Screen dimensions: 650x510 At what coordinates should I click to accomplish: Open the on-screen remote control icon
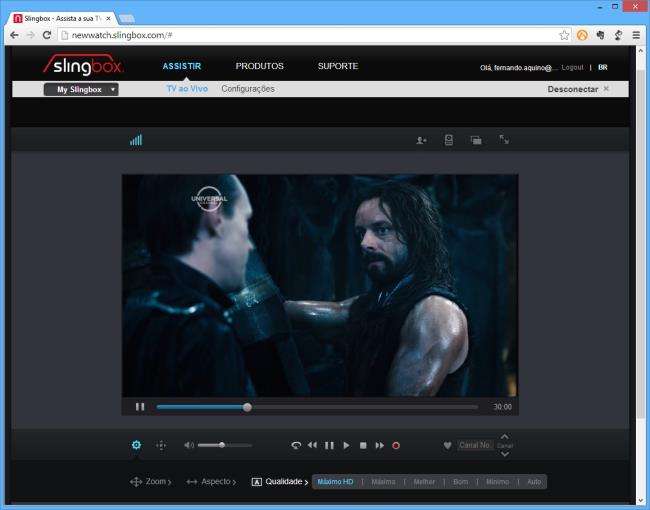(x=449, y=140)
